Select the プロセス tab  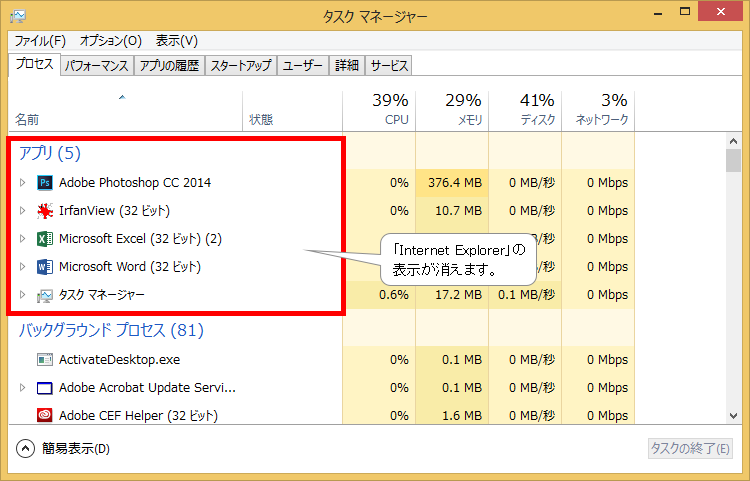(34, 64)
